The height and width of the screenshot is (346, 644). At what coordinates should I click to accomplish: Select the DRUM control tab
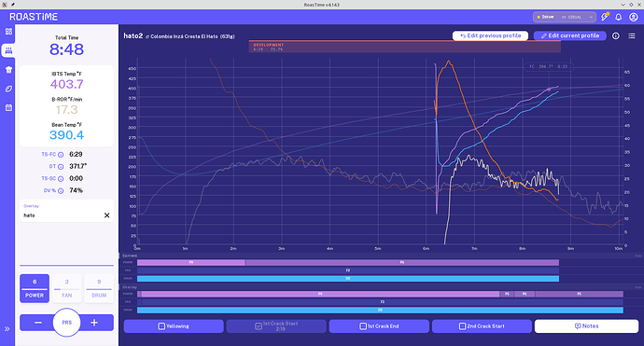pos(99,288)
